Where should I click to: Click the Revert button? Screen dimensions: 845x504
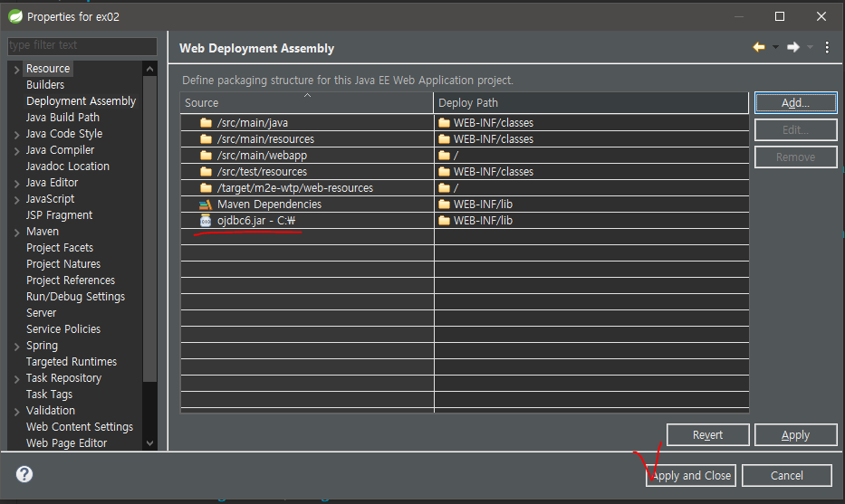707,434
